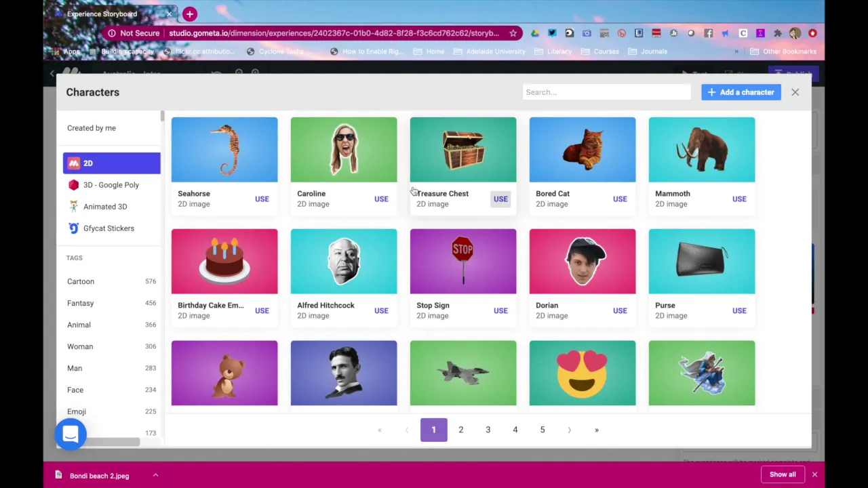Expand hidden bookmarks chevron
The image size is (868, 488).
[x=736, y=52]
